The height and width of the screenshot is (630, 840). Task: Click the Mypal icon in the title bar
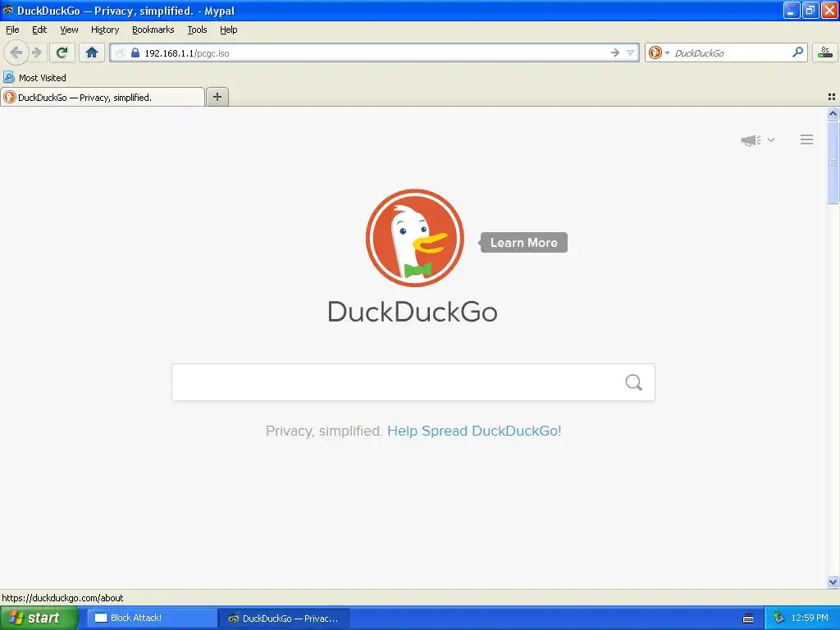click(x=8, y=10)
